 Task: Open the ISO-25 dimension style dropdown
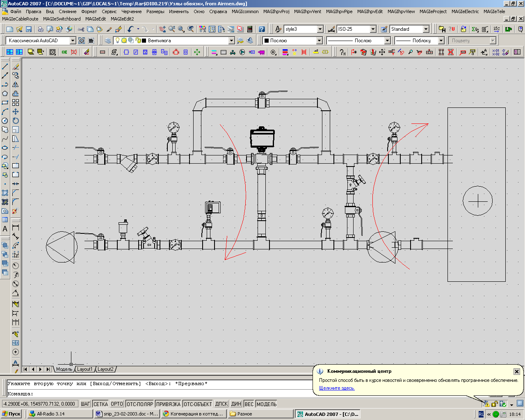tap(373, 29)
